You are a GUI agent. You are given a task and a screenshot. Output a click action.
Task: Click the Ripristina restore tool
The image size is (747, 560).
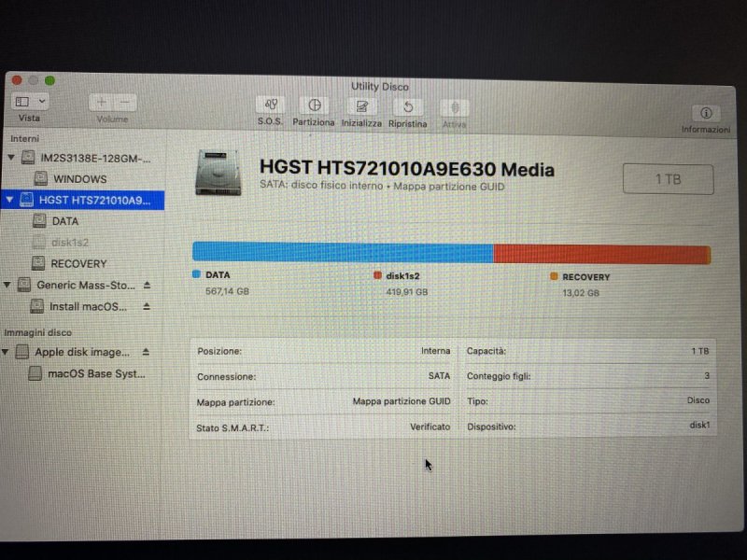click(408, 106)
